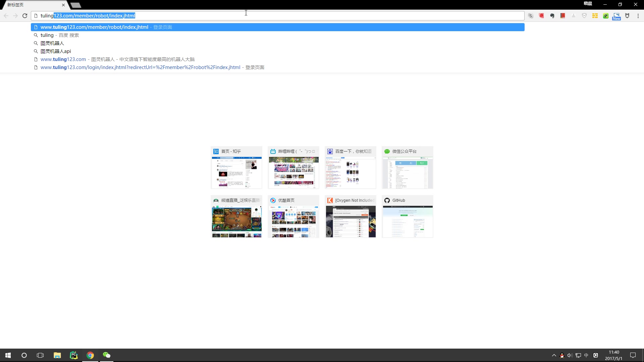The height and width of the screenshot is (362, 644).
Task: Open the extension badged 'New'
Action: click(x=616, y=16)
